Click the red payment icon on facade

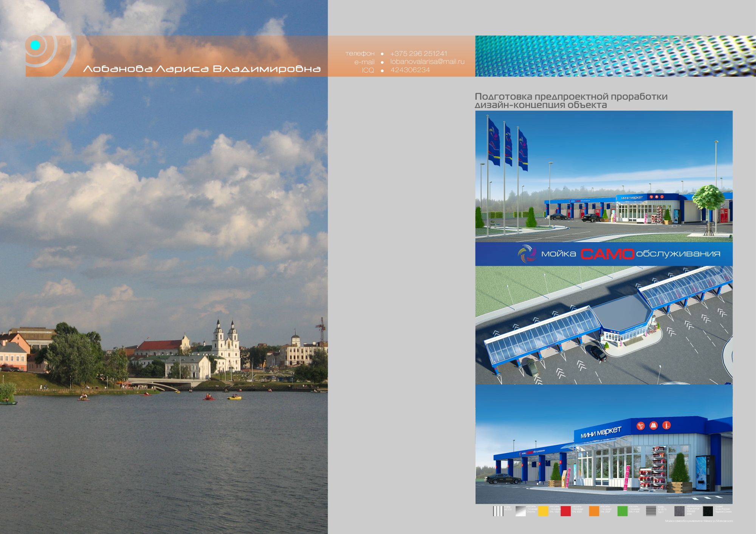[640, 426]
